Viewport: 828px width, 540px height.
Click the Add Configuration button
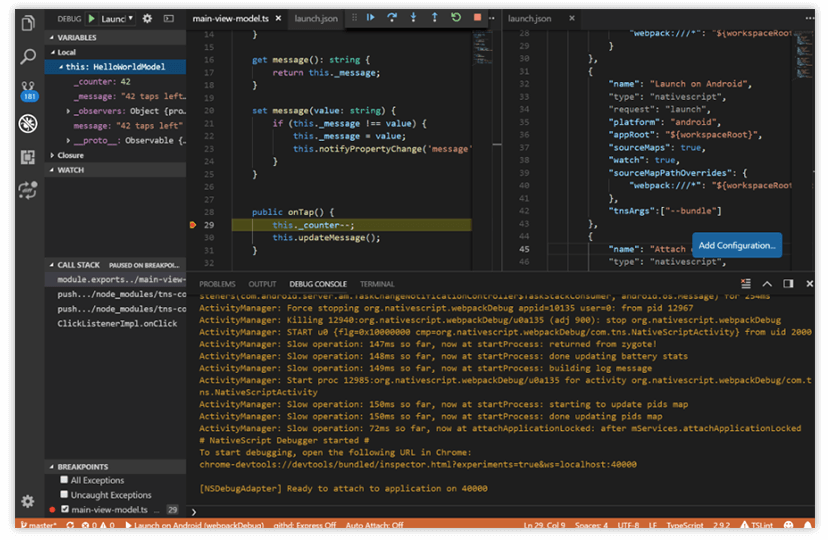tap(737, 245)
